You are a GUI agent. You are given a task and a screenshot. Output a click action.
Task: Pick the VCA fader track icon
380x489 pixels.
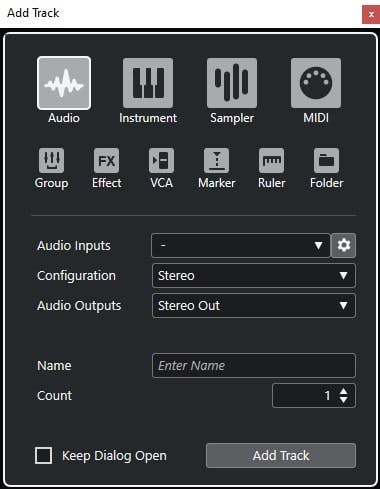pyautogui.click(x=162, y=161)
